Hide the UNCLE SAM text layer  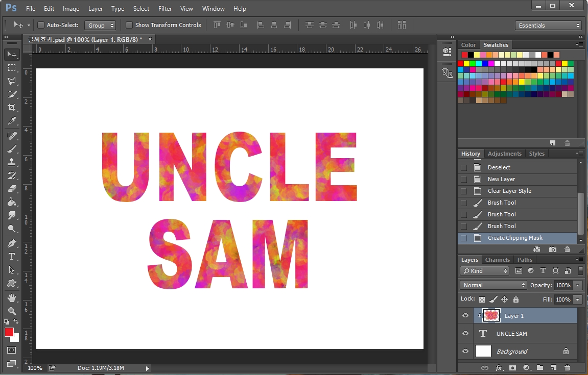click(x=465, y=333)
